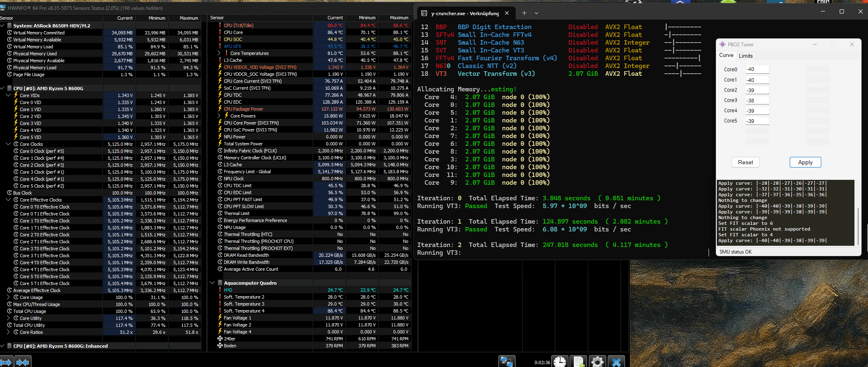Viewport: 868px width, 367px height.
Task: Click the Core3 curve value field
Action: [757, 100]
